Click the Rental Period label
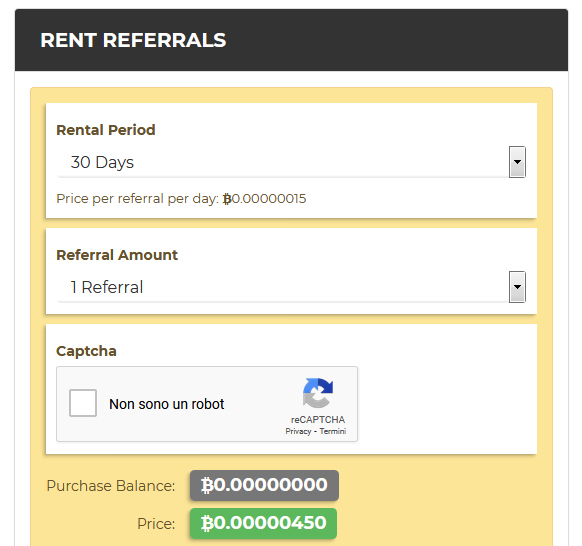Viewport: 582px width, 546px height. point(106,130)
